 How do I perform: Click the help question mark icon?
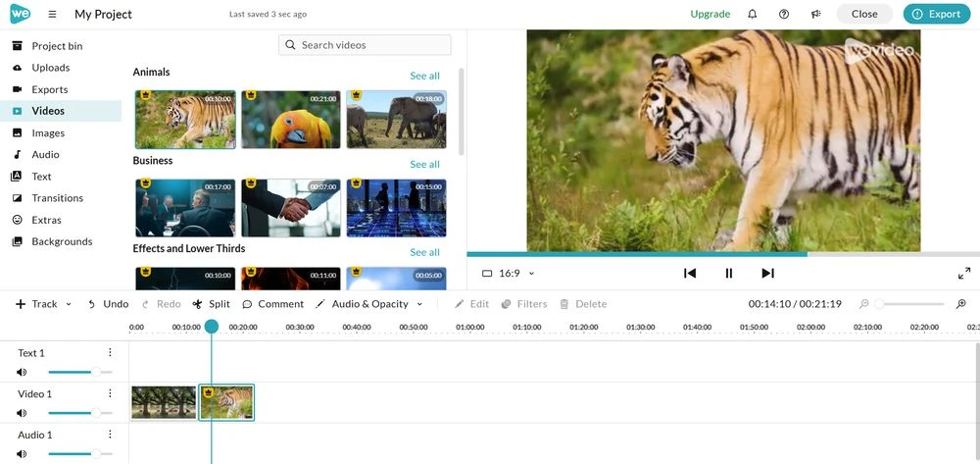pyautogui.click(x=783, y=15)
